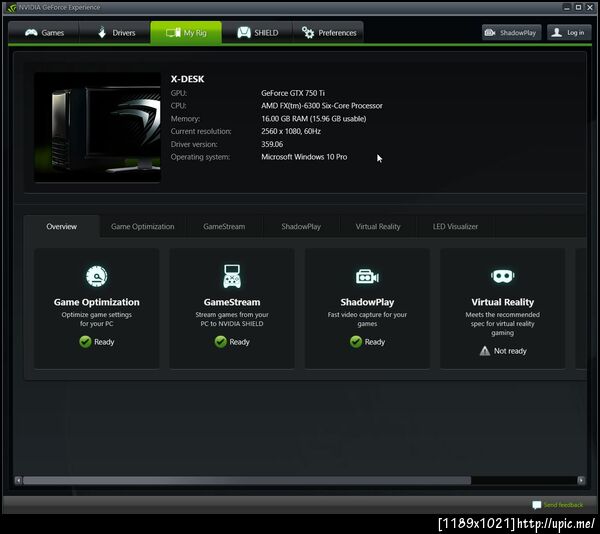Click the Game Optimization card title
Screen dimensions: 600x534
click(x=97, y=302)
